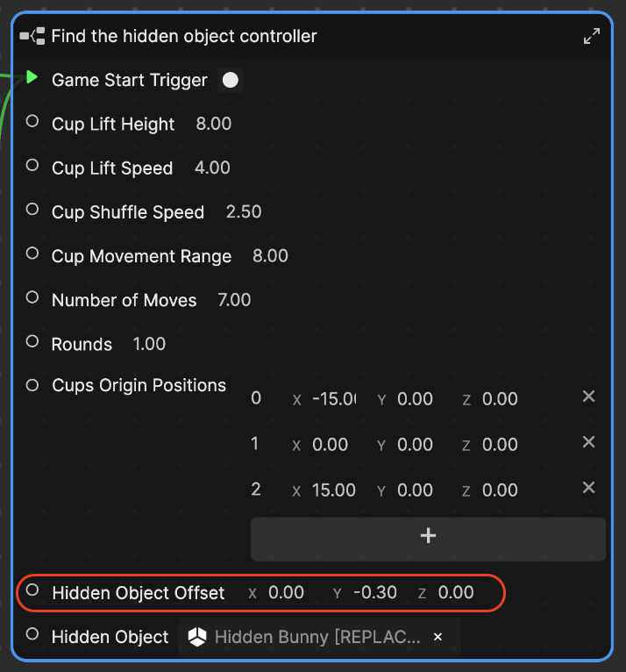Clear the Hidden Bunny object reference
The height and width of the screenshot is (672, 626).
(x=438, y=637)
